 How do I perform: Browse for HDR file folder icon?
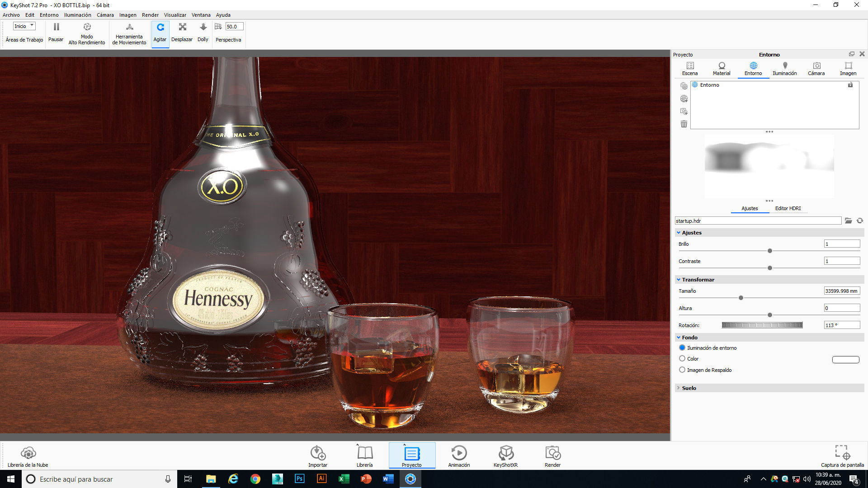point(849,221)
